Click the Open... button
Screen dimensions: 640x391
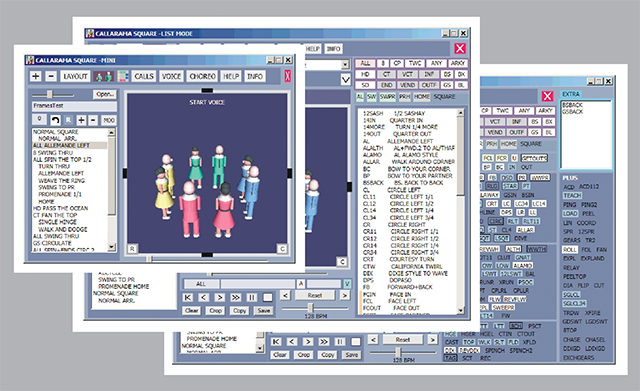(x=104, y=94)
